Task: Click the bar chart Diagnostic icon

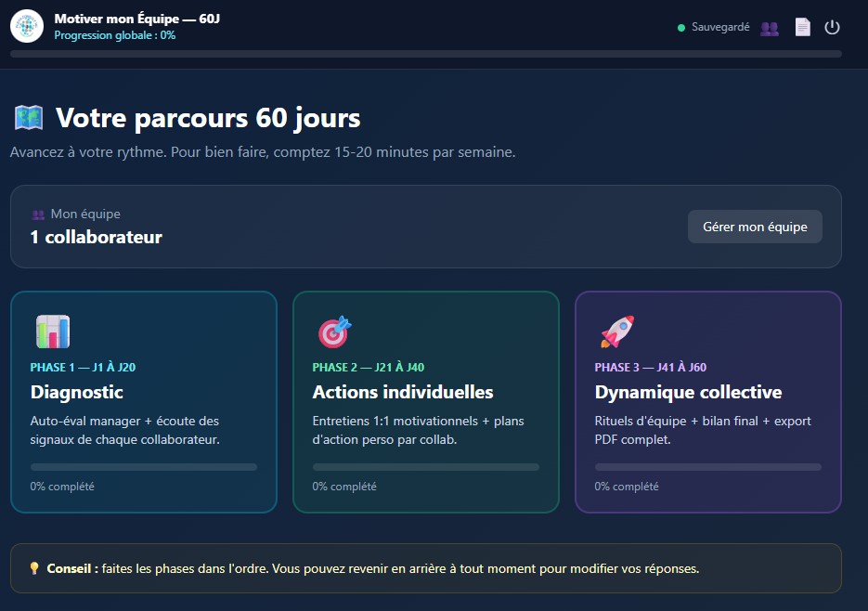Action: pyautogui.click(x=53, y=331)
